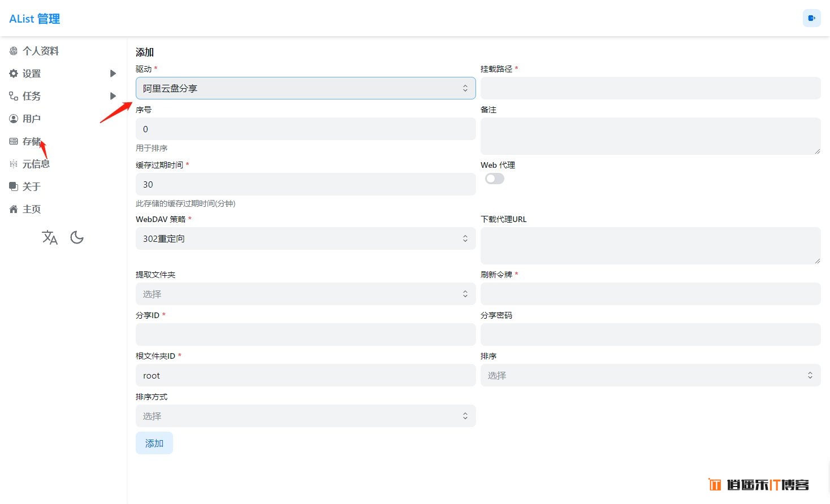Click the icon beside 关于
The width and height of the screenshot is (830, 504).
point(14,186)
